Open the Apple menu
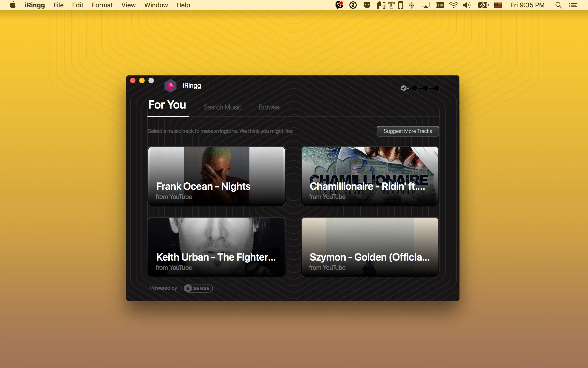The height and width of the screenshot is (368, 588). [x=13, y=5]
